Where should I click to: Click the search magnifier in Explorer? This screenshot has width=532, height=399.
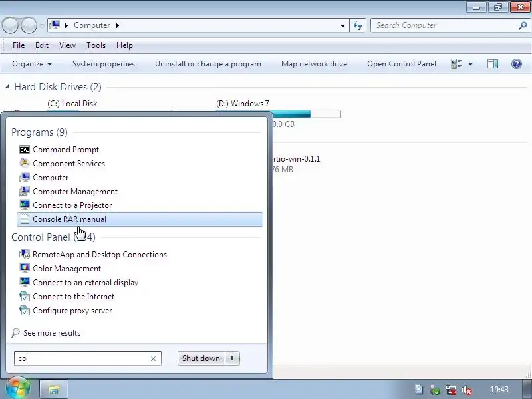(523, 25)
